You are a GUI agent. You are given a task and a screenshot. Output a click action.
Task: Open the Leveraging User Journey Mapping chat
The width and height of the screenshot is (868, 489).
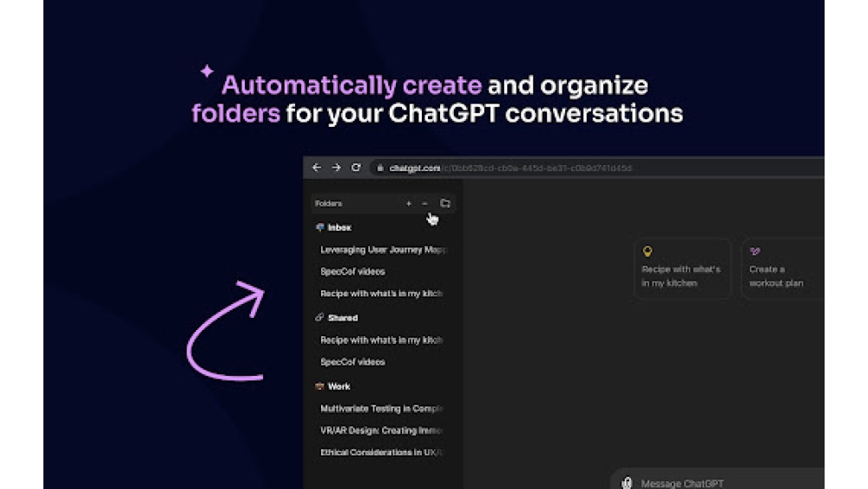pos(383,250)
